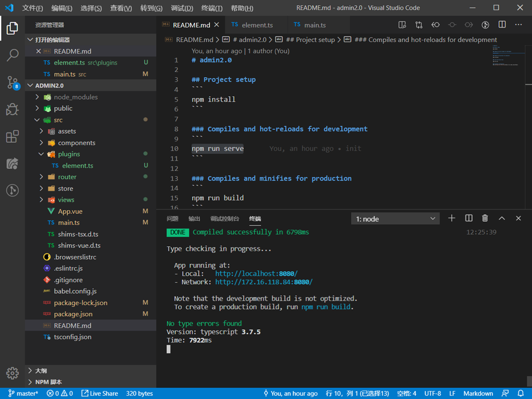This screenshot has width=532, height=399.
Task: Create new terminal with plus icon
Action: pyautogui.click(x=451, y=219)
